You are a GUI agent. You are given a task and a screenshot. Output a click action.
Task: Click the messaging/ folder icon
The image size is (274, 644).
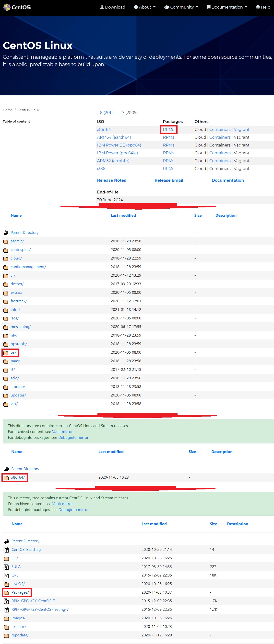pyautogui.click(x=6, y=327)
